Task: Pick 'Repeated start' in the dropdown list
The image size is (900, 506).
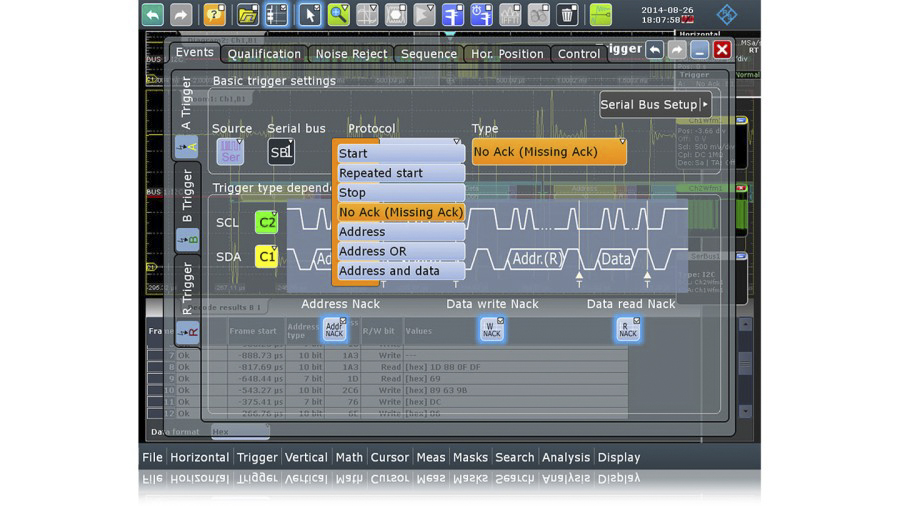Action: point(400,173)
